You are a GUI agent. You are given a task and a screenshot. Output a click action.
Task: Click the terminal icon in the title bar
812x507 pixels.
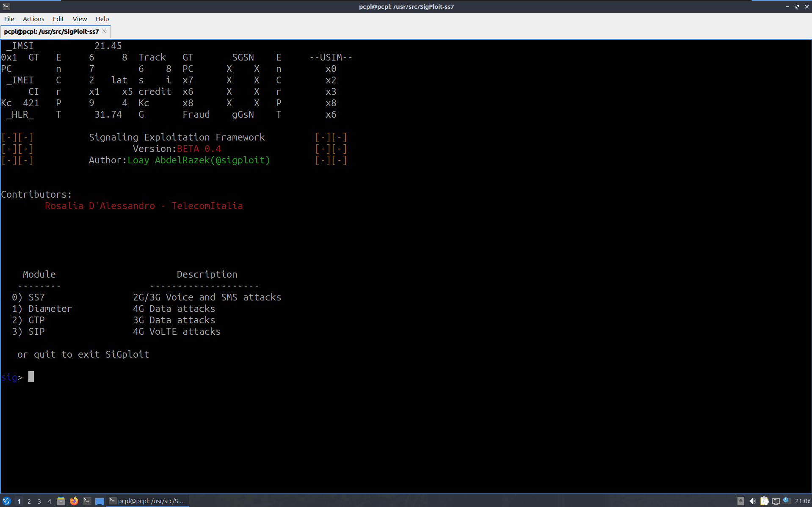coord(6,6)
